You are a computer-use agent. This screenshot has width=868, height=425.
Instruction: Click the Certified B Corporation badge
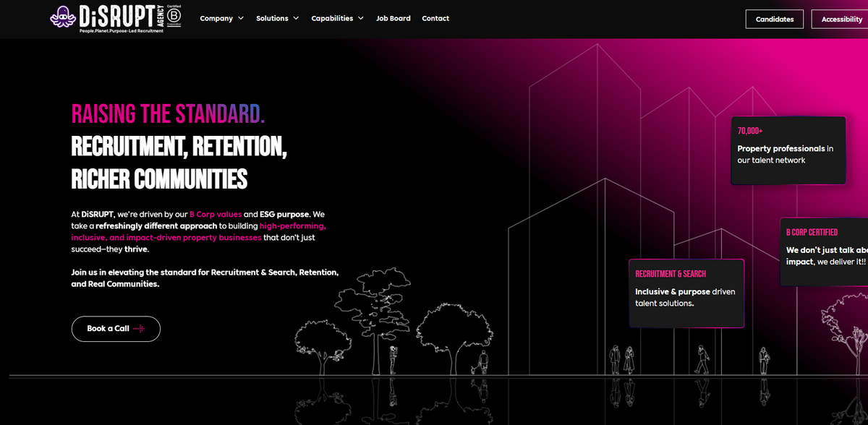coord(174,17)
